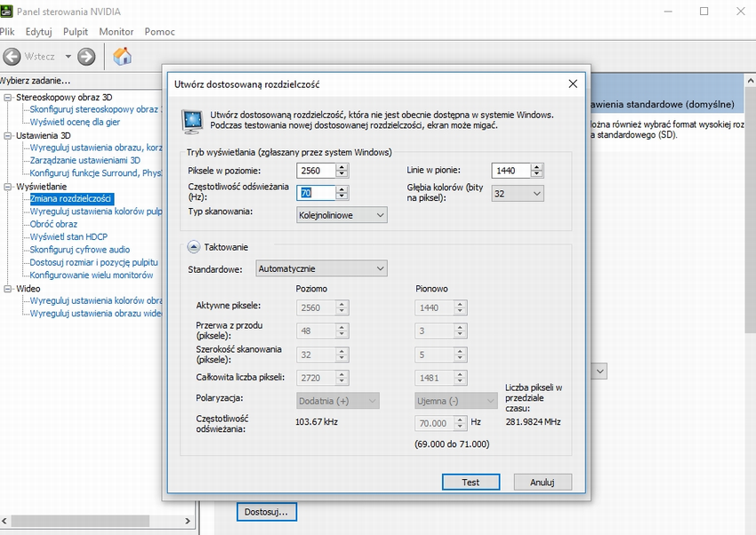Maximize the NVIDIA control panel window
This screenshot has width=756, height=535.
[x=704, y=11]
